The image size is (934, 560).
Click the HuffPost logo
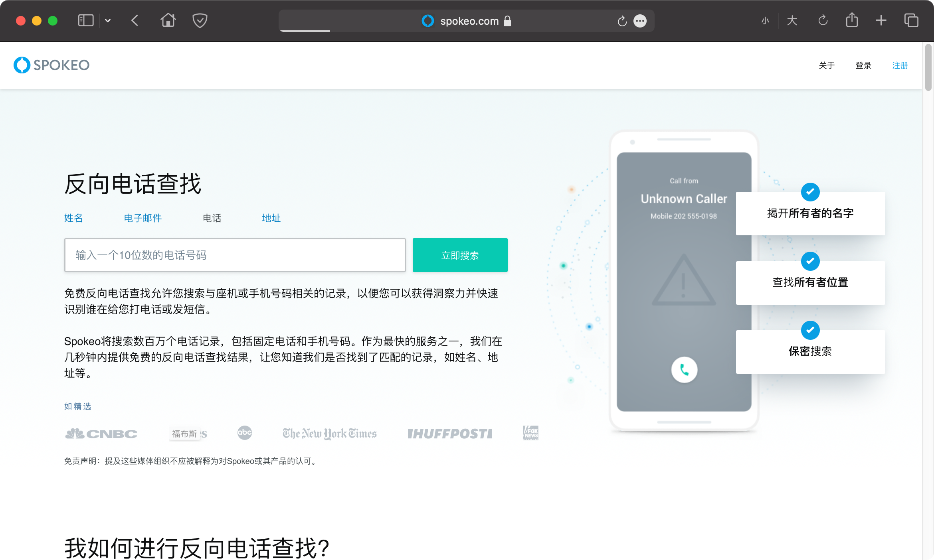450,434
